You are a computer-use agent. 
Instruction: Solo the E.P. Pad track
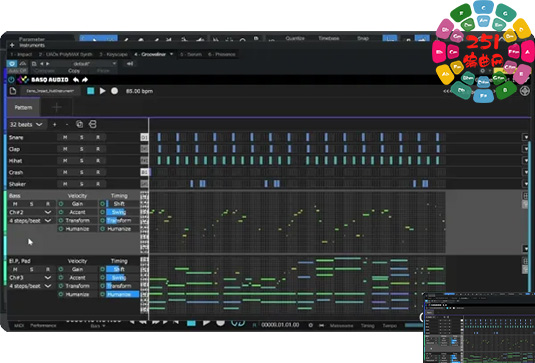point(31,269)
